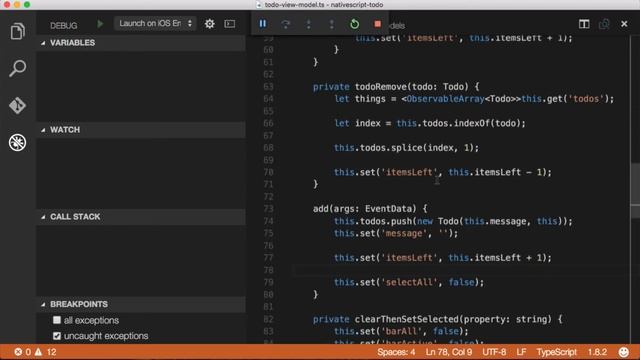Restart the debug session
The width and height of the screenshot is (640, 360).
tap(354, 24)
